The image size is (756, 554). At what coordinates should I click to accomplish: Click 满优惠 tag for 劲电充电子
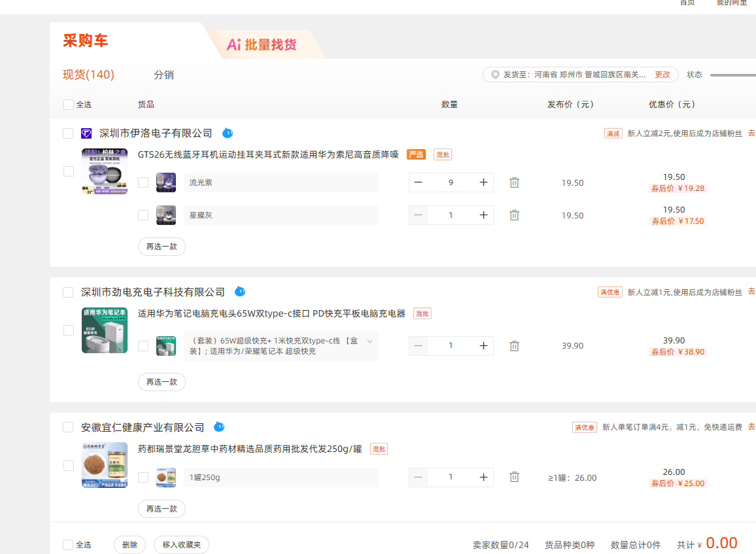coord(610,292)
